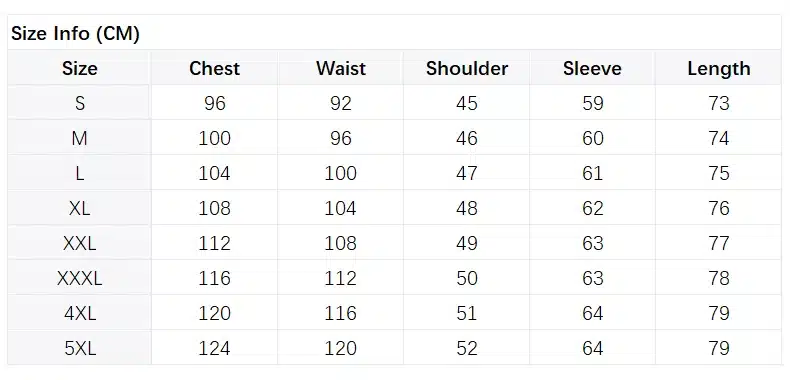Viewport: 790px width, 380px height.
Task: Select waist value 100 for size L
Action: pyautogui.click(x=341, y=173)
